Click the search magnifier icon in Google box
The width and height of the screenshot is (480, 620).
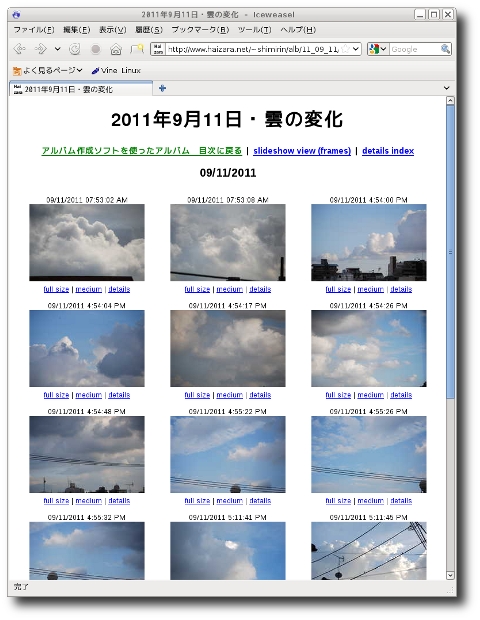(445, 49)
